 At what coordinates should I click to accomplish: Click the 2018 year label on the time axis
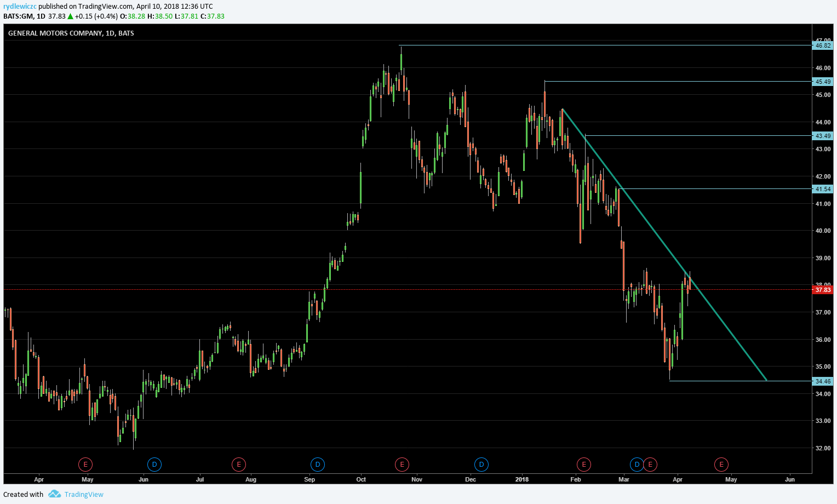click(522, 479)
